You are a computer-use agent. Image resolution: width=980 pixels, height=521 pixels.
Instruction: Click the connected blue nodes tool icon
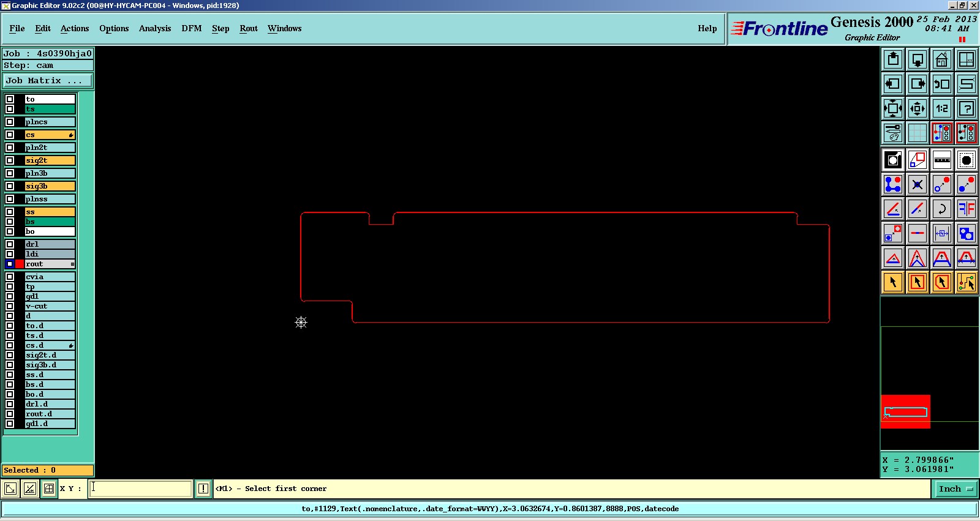893,184
